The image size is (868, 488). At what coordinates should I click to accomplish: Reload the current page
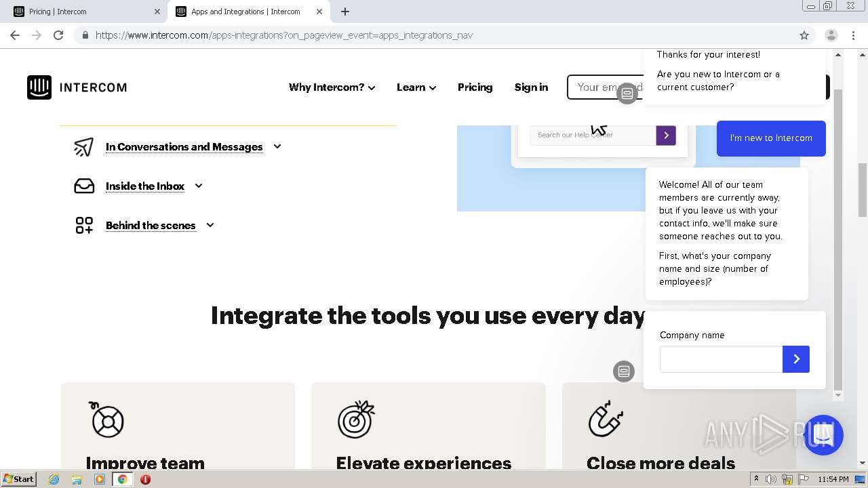(x=58, y=35)
